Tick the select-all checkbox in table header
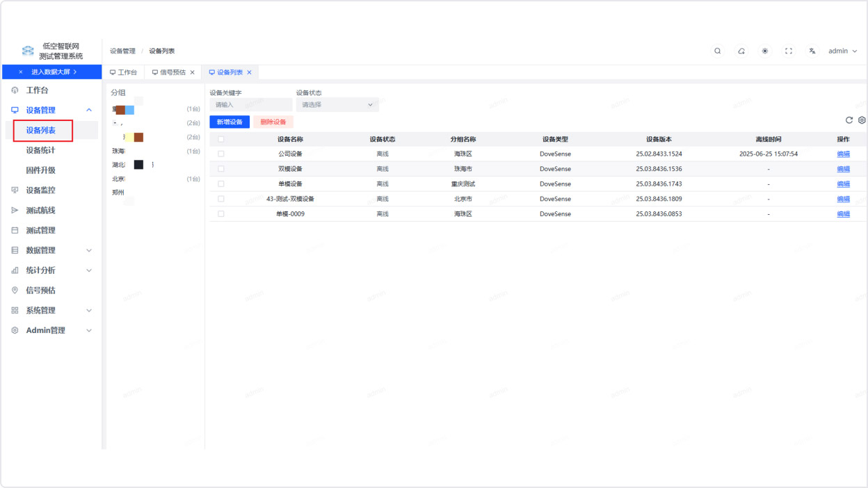Viewport: 868px width, 488px height. (221, 139)
